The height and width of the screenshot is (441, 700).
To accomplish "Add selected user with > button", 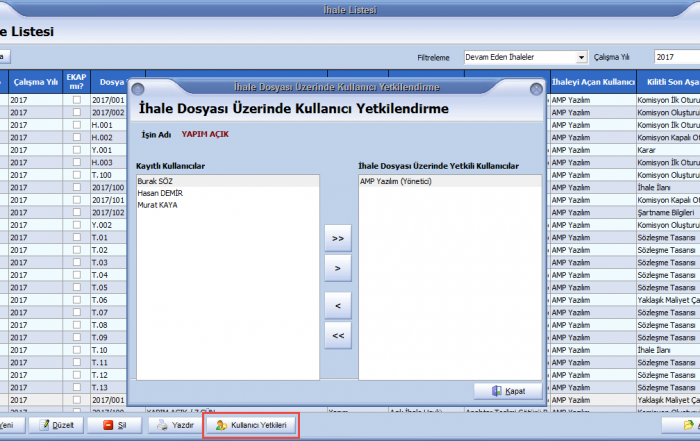I will tap(338, 269).
